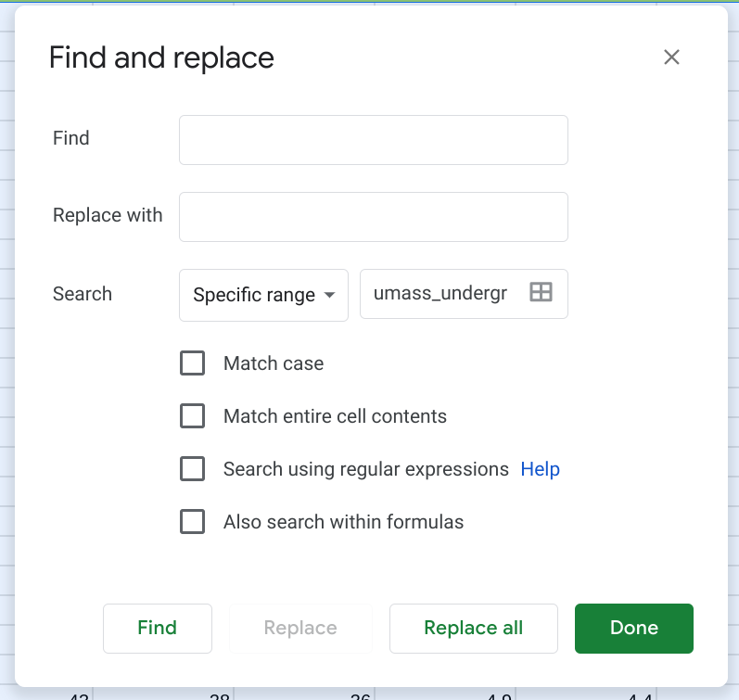The height and width of the screenshot is (700, 739).
Task: Click the "Replace with" field label
Action: 108,215
